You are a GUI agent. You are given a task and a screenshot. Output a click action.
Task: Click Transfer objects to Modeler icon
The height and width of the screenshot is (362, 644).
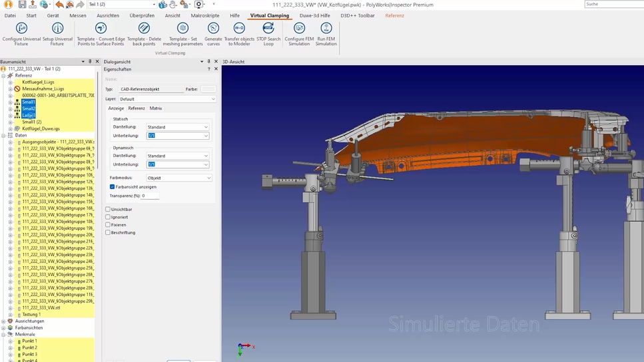[239, 29]
